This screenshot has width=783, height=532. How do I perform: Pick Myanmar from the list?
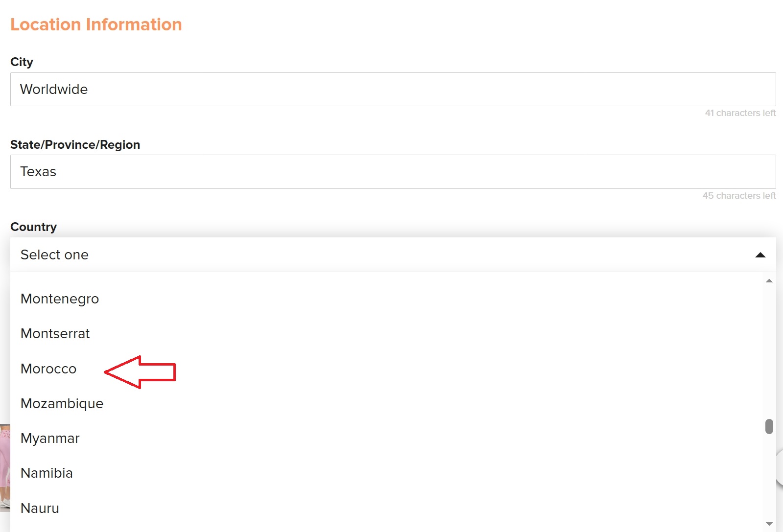(x=386, y=439)
